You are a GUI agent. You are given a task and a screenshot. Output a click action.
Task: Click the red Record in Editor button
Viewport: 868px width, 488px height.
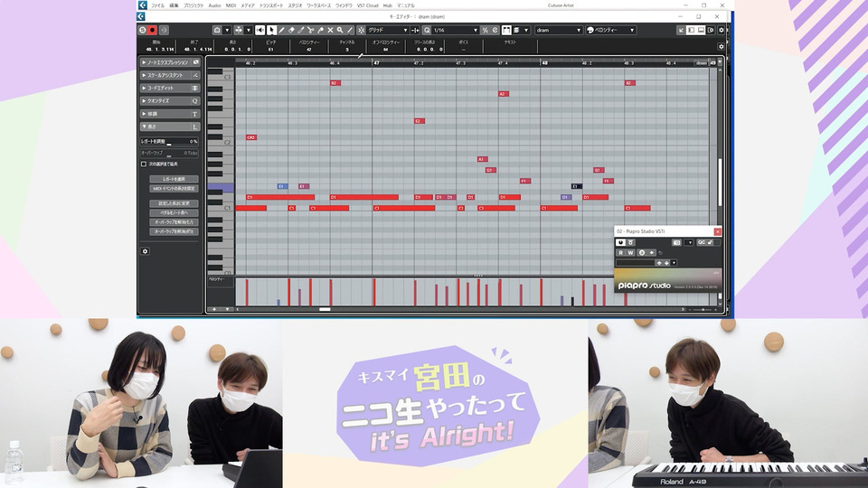(153, 30)
